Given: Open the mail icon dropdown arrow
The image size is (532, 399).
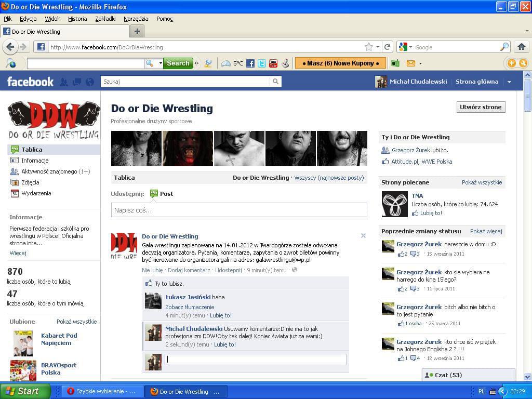Looking at the screenshot, I should click(x=421, y=63).
